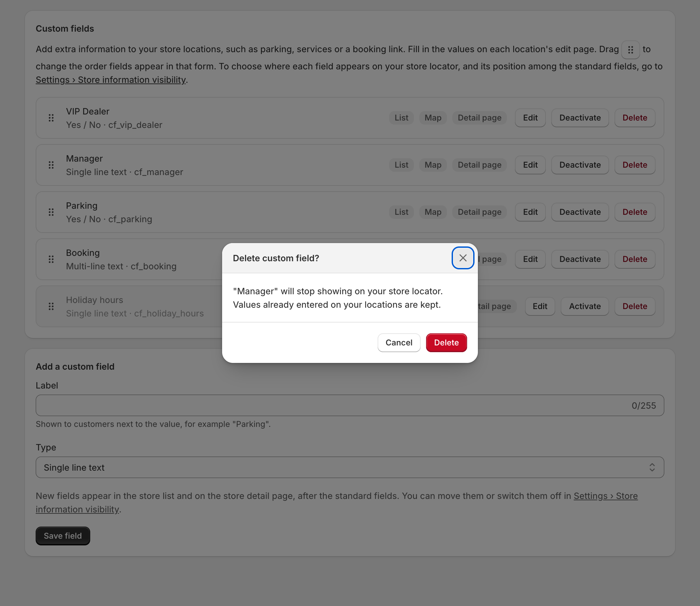Grab the drag handle for Holiday hours
The width and height of the screenshot is (700, 606).
(x=51, y=306)
